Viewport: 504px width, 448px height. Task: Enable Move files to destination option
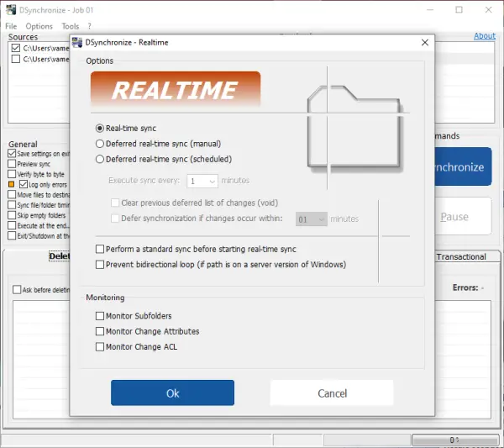click(12, 195)
